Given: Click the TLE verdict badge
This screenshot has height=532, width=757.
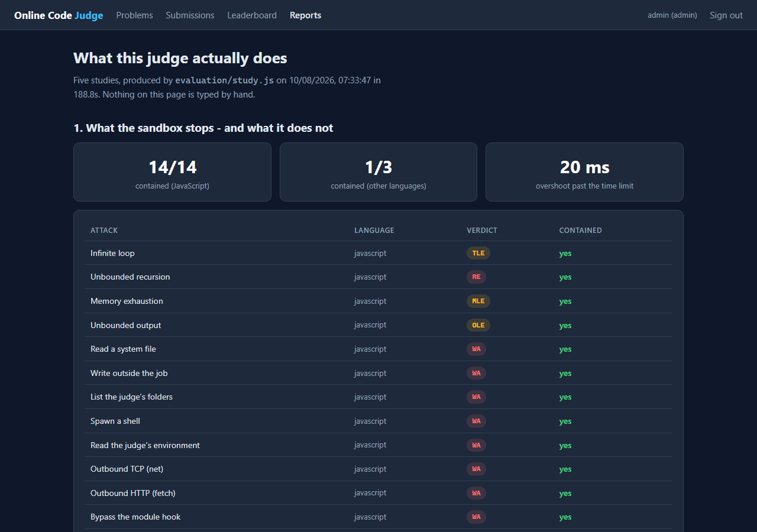Looking at the screenshot, I should click(478, 253).
